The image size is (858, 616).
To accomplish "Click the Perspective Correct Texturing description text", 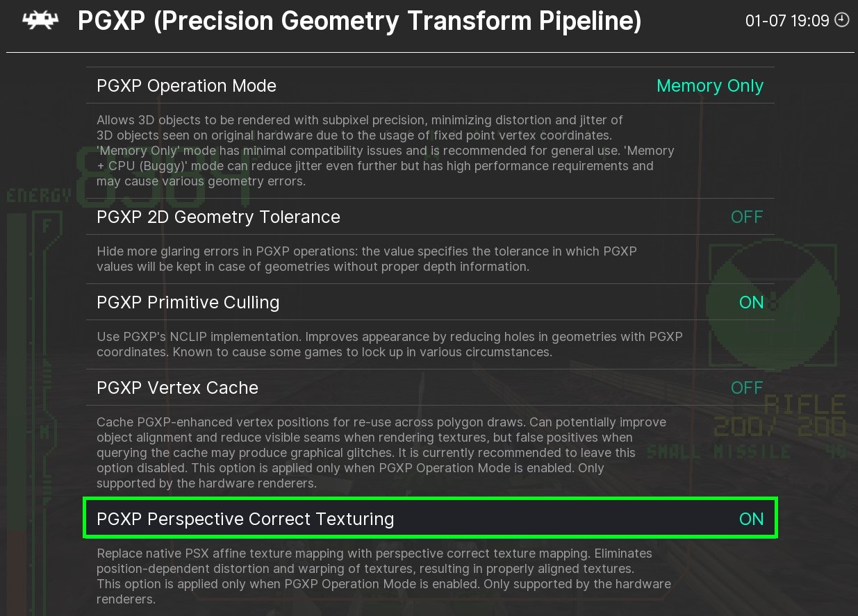I will 383,576.
